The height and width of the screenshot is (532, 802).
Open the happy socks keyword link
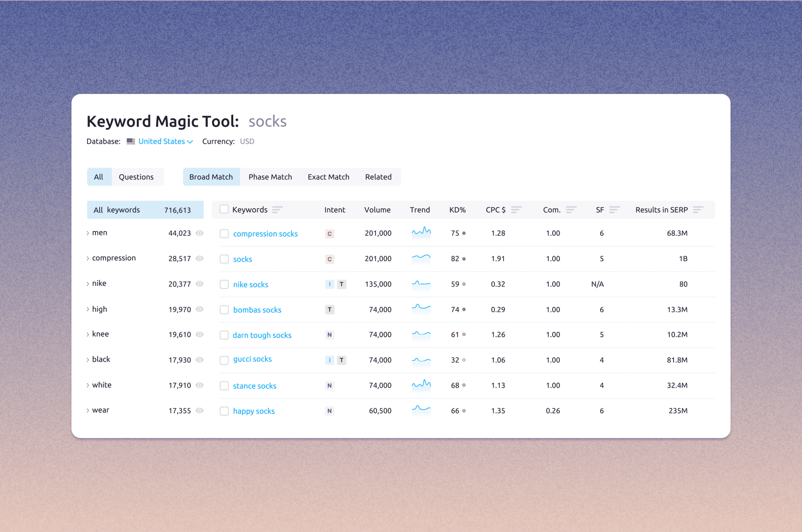(x=254, y=411)
